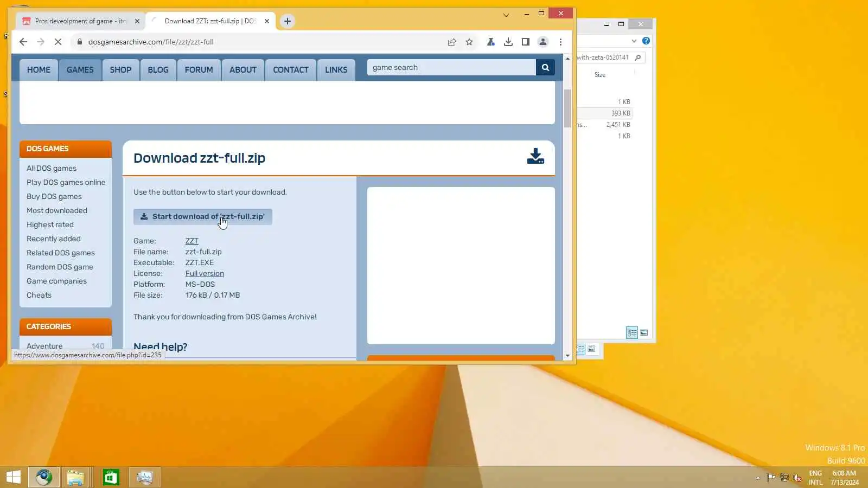
Task: Click the download icon beside the page heading
Action: pyautogui.click(x=535, y=156)
